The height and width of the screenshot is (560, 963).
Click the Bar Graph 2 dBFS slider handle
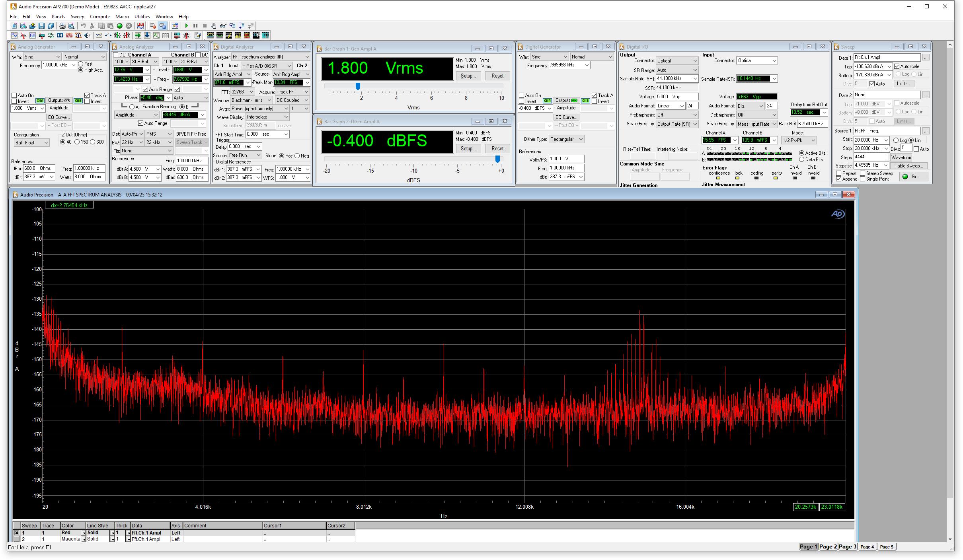click(x=497, y=159)
